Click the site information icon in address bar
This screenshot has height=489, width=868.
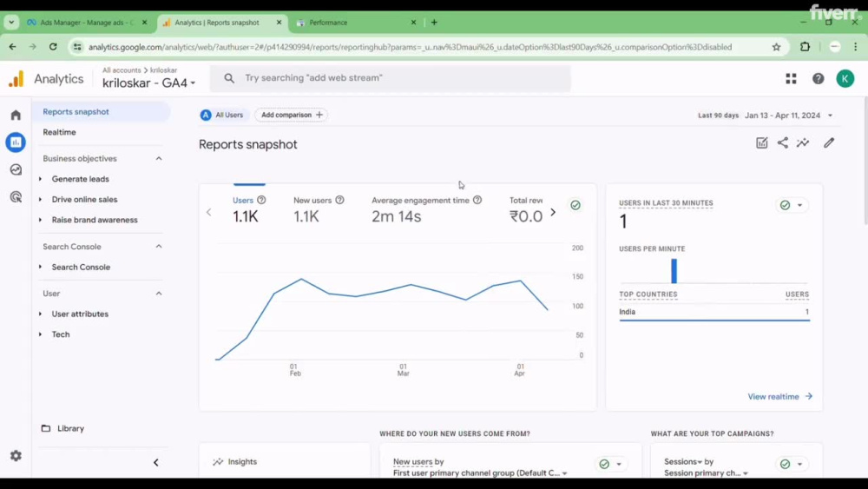77,47
